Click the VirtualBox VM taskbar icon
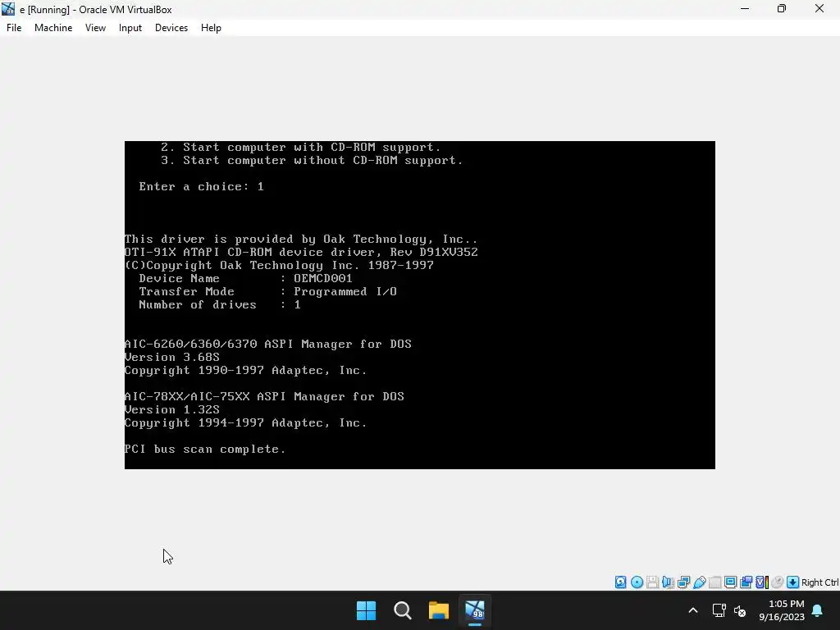 475,610
